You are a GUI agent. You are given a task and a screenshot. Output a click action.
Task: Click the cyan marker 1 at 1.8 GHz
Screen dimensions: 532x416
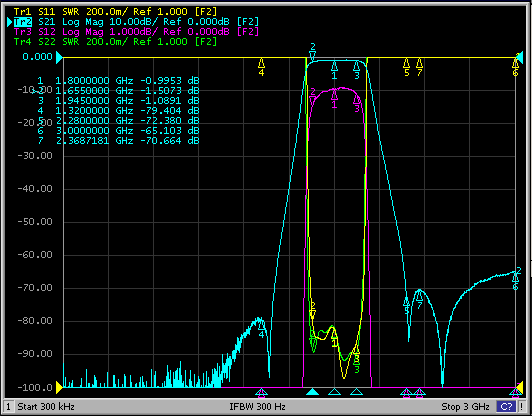tap(334, 70)
